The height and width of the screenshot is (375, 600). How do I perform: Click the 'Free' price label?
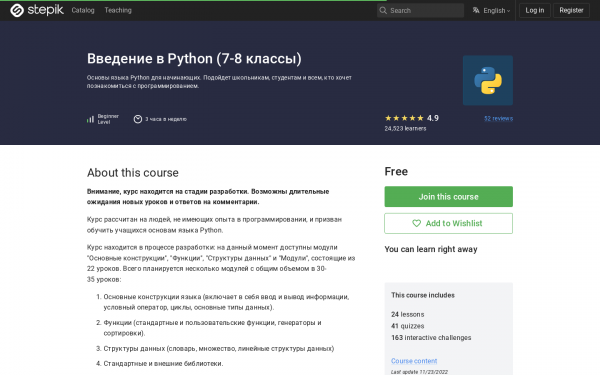coord(396,171)
